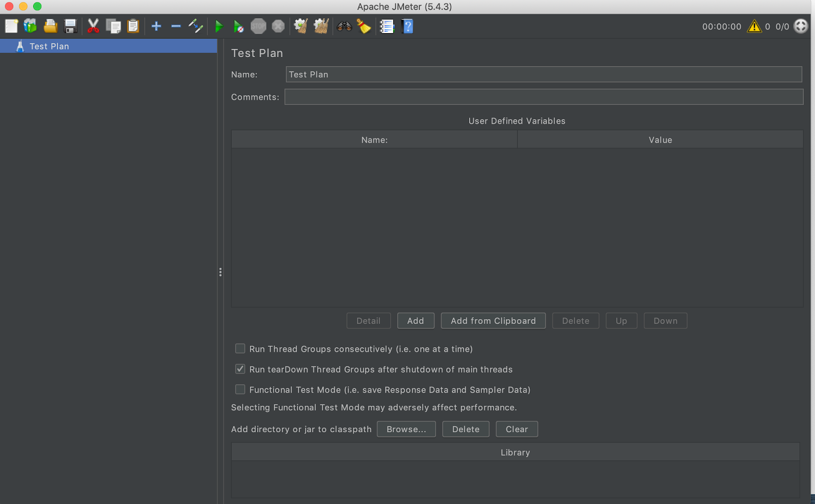Open Search with binoculars icon
The height and width of the screenshot is (504, 815).
point(344,26)
